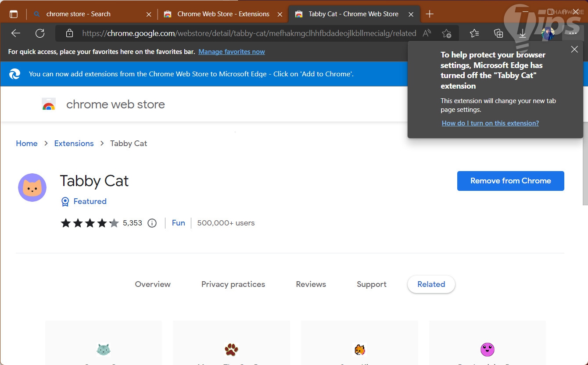
Task: Open the Privacy practices tab
Action: click(233, 284)
